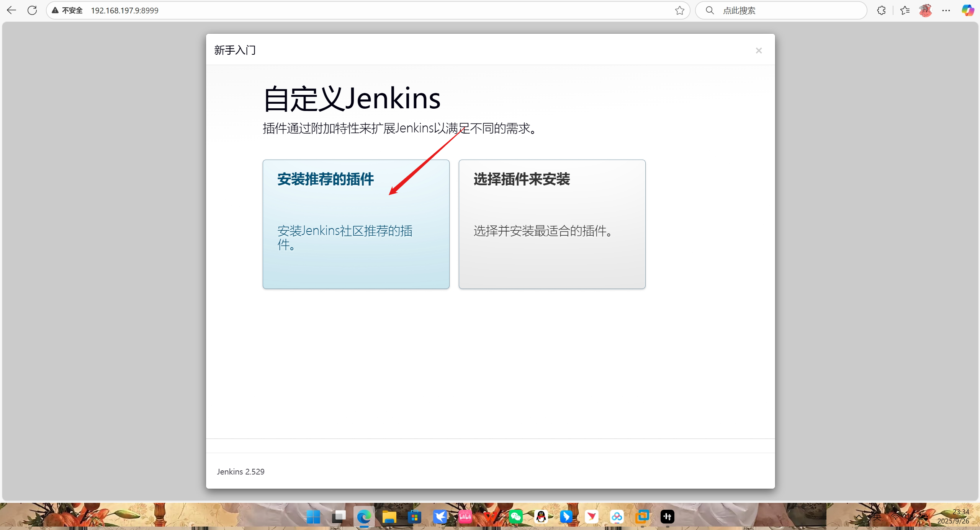Click the search magnifier icon

[710, 10]
